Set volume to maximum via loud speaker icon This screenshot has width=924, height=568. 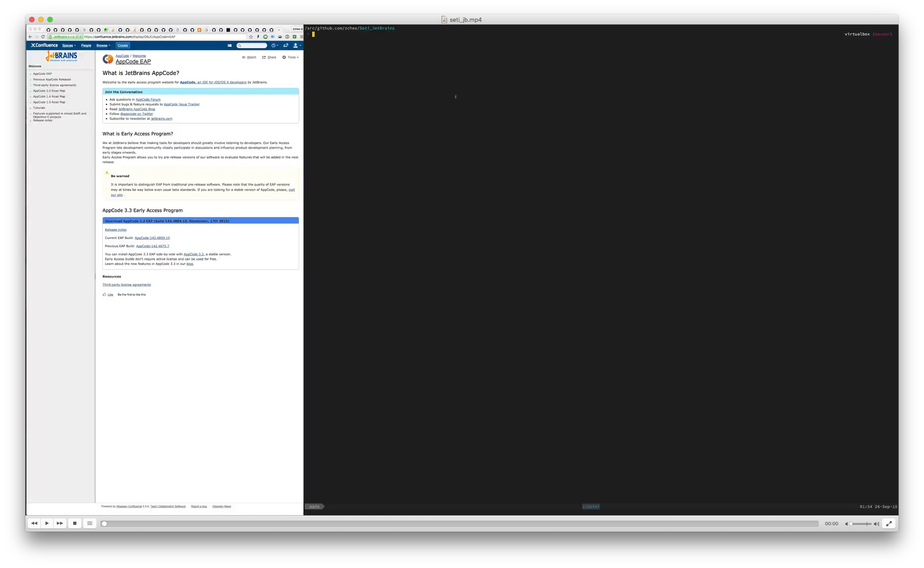click(876, 524)
